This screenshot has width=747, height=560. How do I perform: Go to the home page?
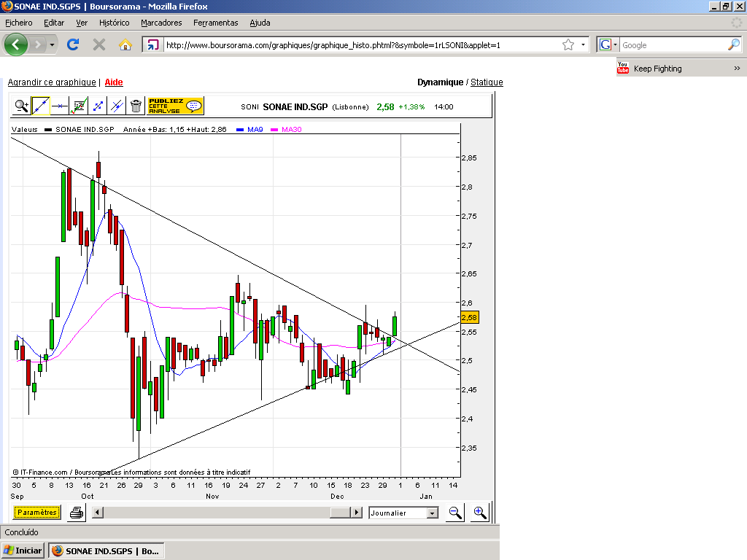point(125,44)
